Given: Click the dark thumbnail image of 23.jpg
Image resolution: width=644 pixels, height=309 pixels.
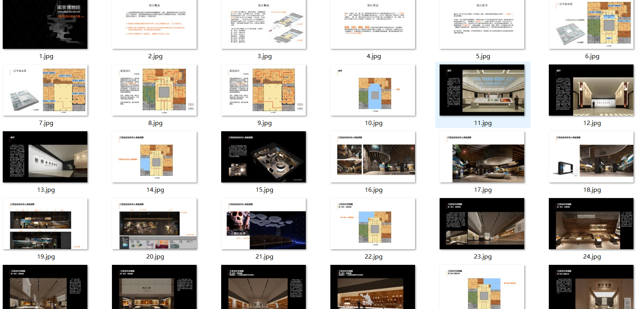Looking at the screenshot, I should [482, 224].
